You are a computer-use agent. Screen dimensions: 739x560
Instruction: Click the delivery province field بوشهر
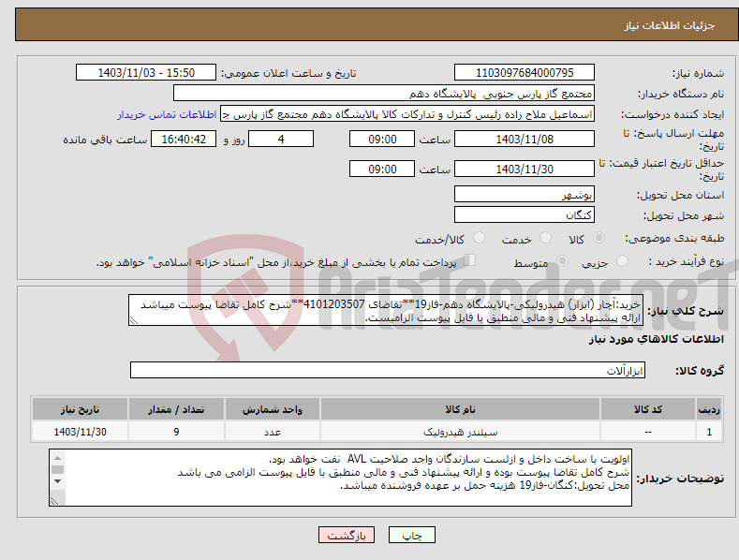pos(525,194)
